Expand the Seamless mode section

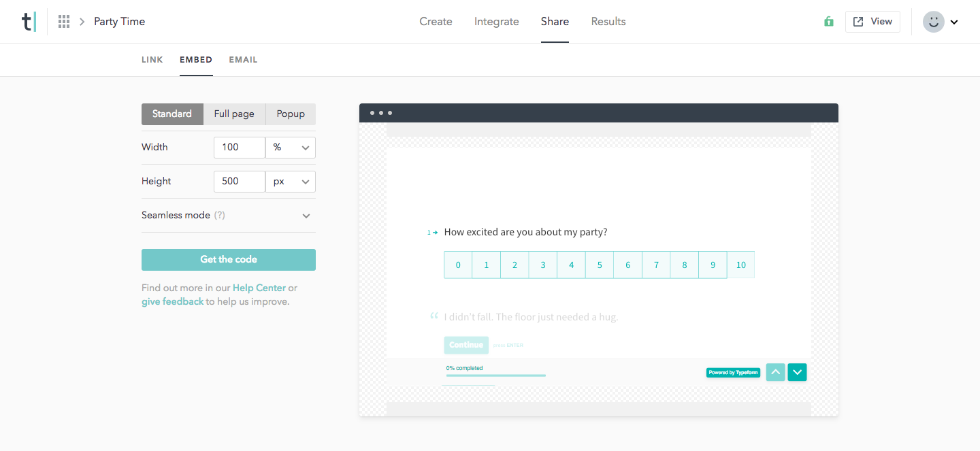point(306,216)
